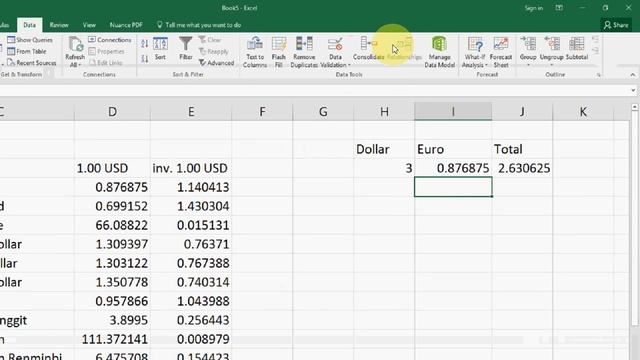640x360 pixels.
Task: Click Edit Links command
Action: pos(106,63)
